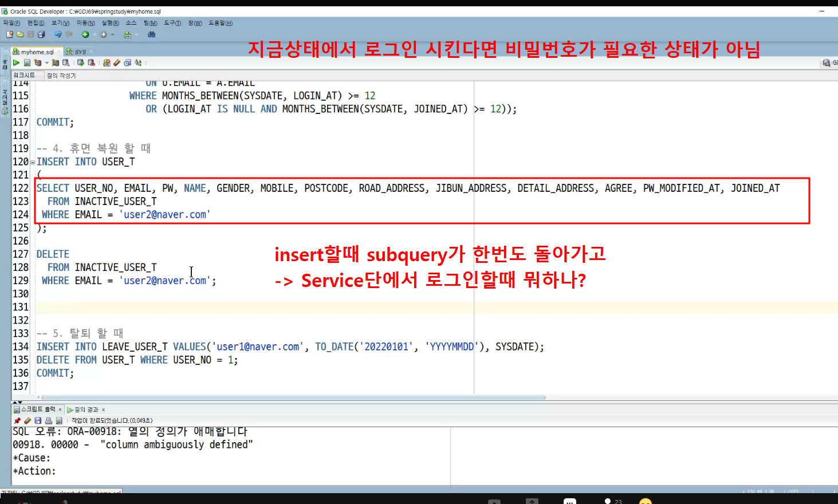Commit changes with the green check database icon
Image resolution: width=838 pixels, height=504 pixels.
point(81,62)
